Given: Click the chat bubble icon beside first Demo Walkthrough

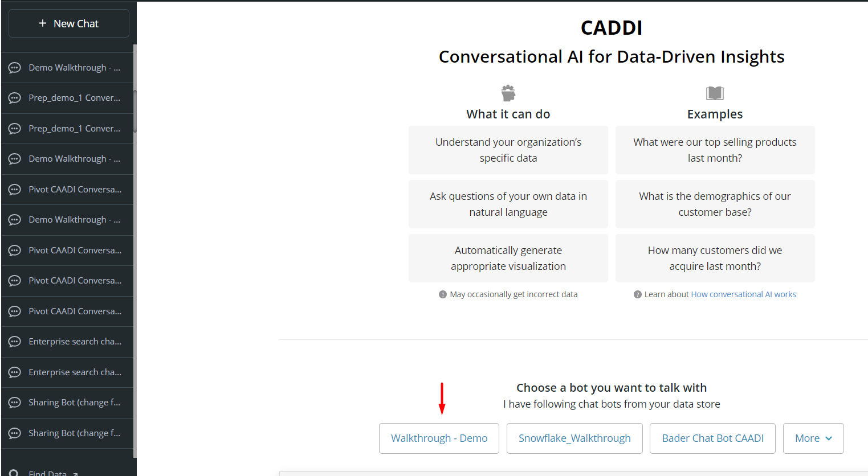Looking at the screenshot, I should click(x=15, y=68).
